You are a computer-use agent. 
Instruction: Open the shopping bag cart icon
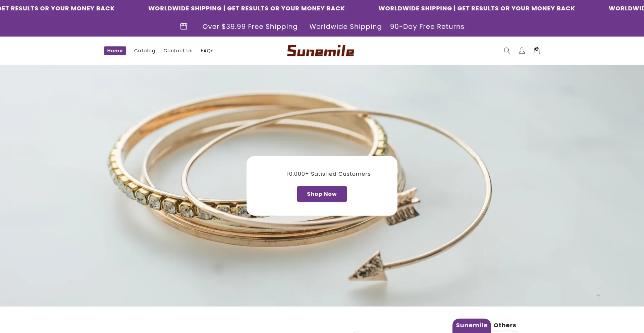pos(536,51)
